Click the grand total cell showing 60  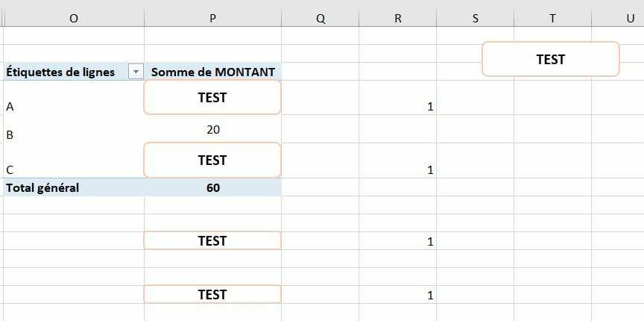point(212,187)
